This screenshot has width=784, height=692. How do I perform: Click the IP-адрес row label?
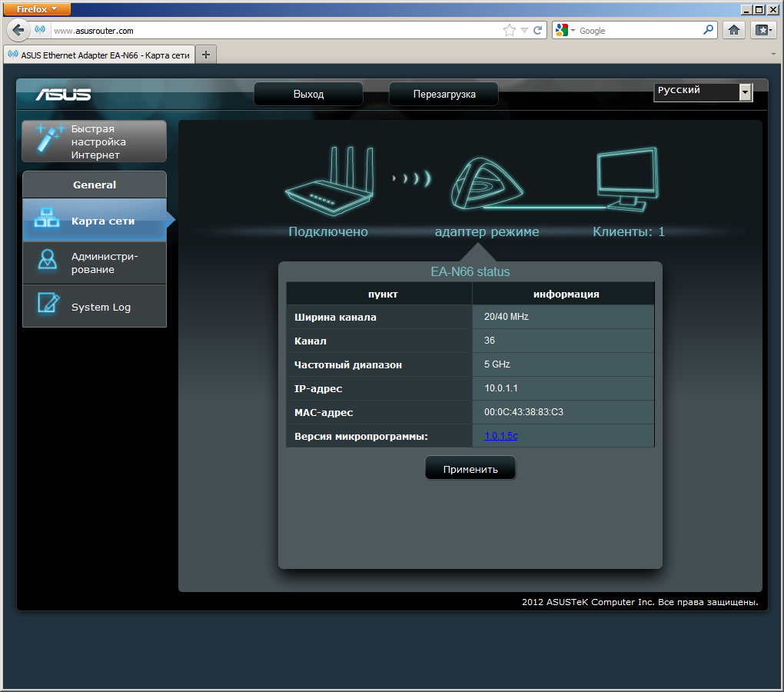pos(318,388)
